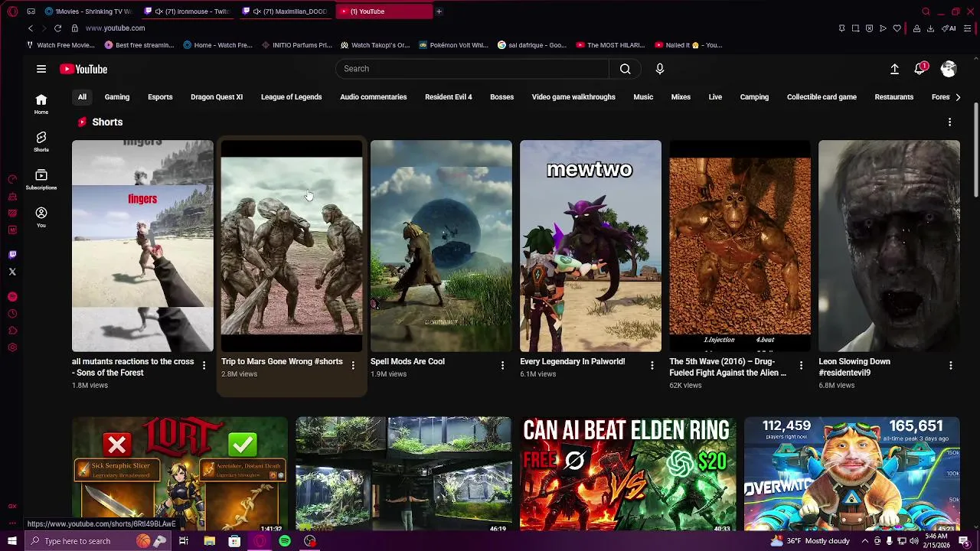The height and width of the screenshot is (551, 980).
Task: Open the YouTube guide hamburger menu
Action: point(41,69)
